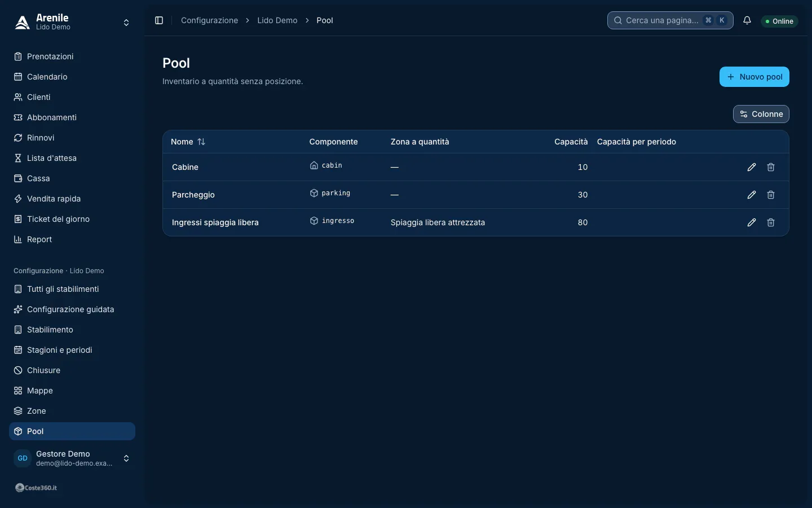Click the cabin component icon

[314, 165]
